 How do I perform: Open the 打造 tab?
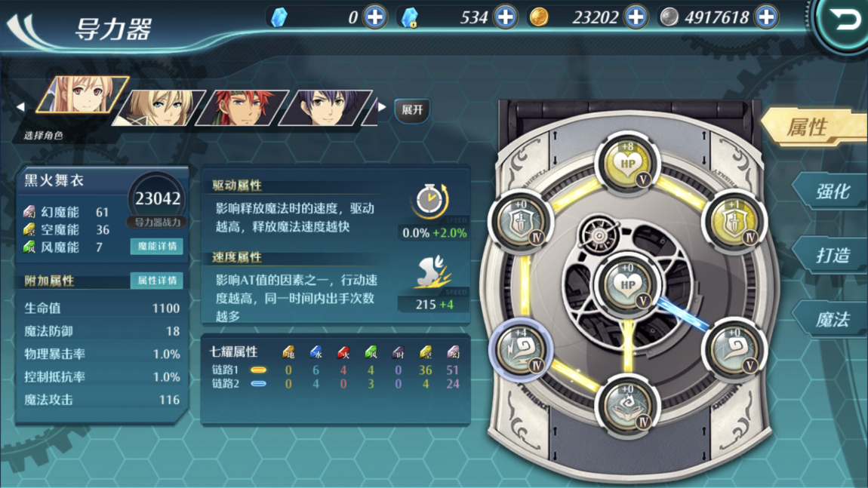tap(832, 255)
